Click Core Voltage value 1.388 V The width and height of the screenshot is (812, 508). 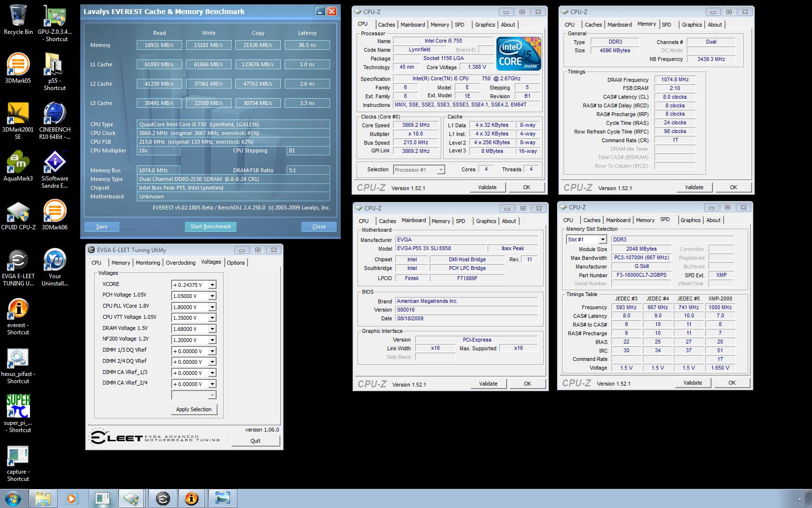click(477, 67)
